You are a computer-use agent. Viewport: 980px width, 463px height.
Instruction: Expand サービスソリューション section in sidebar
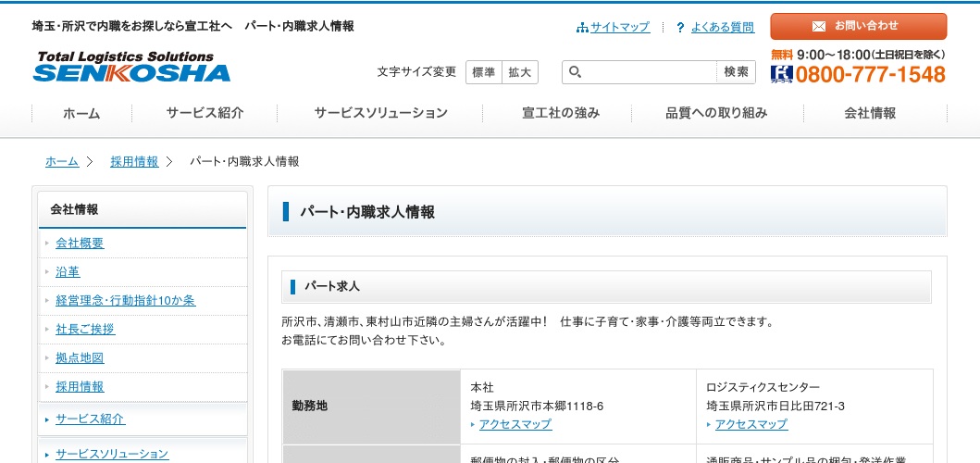(112, 454)
